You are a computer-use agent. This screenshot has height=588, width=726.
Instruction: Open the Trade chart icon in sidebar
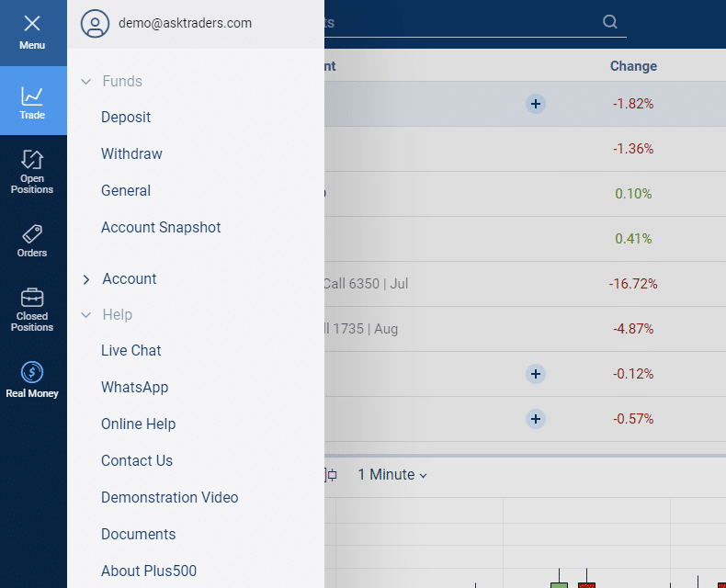[x=32, y=96]
